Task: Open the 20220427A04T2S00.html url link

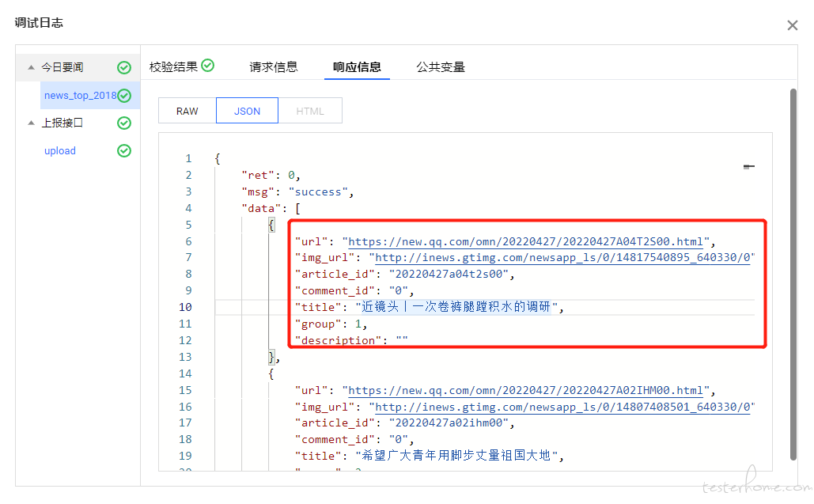Action: (x=525, y=242)
